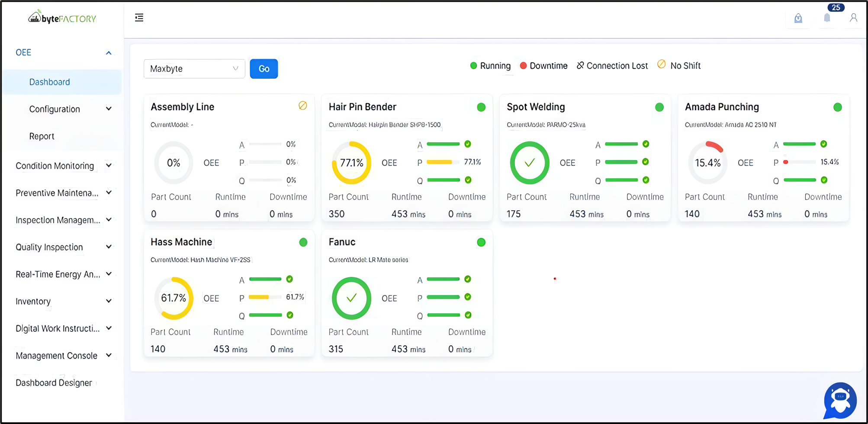
Task: Open the Hass Machine card title
Action: [x=181, y=242]
